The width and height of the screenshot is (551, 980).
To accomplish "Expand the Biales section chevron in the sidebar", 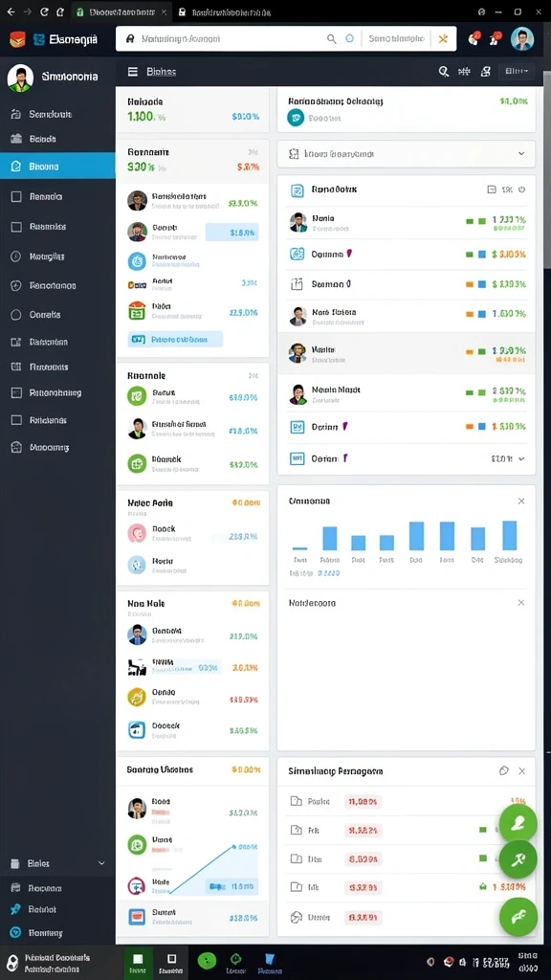I will tap(101, 863).
